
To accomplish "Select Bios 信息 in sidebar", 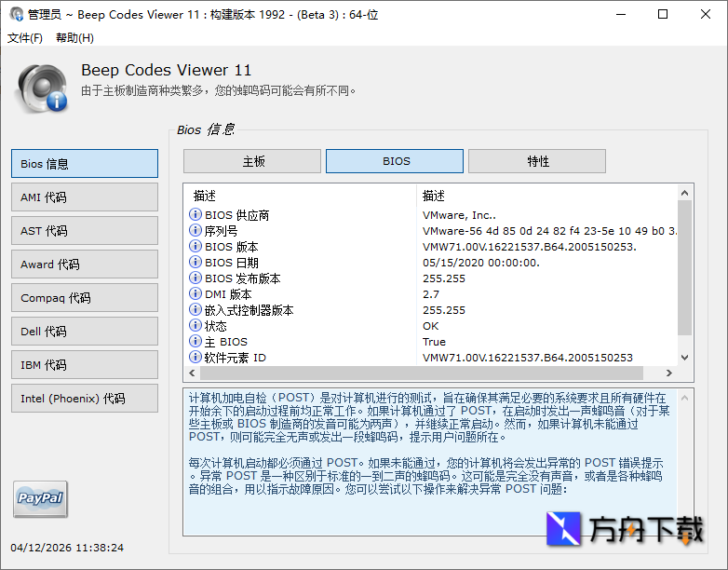I will click(x=85, y=164).
